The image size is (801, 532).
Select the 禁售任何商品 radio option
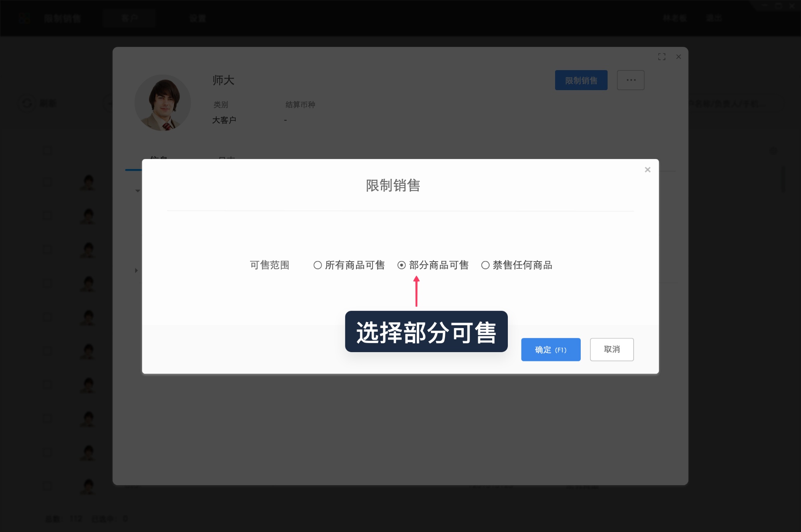click(485, 265)
